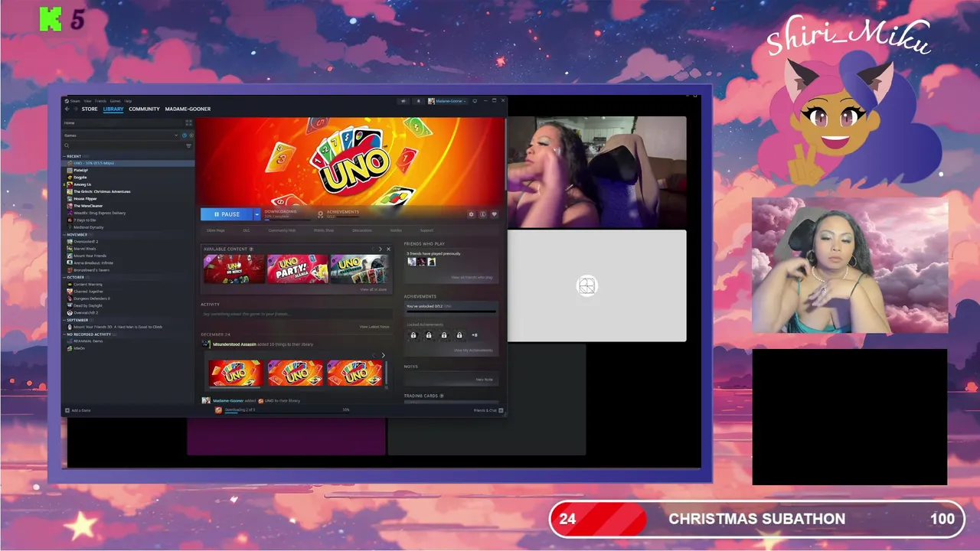This screenshot has width=980, height=551.
Task: Select Gogola game icon in library list
Action: [x=70, y=177]
